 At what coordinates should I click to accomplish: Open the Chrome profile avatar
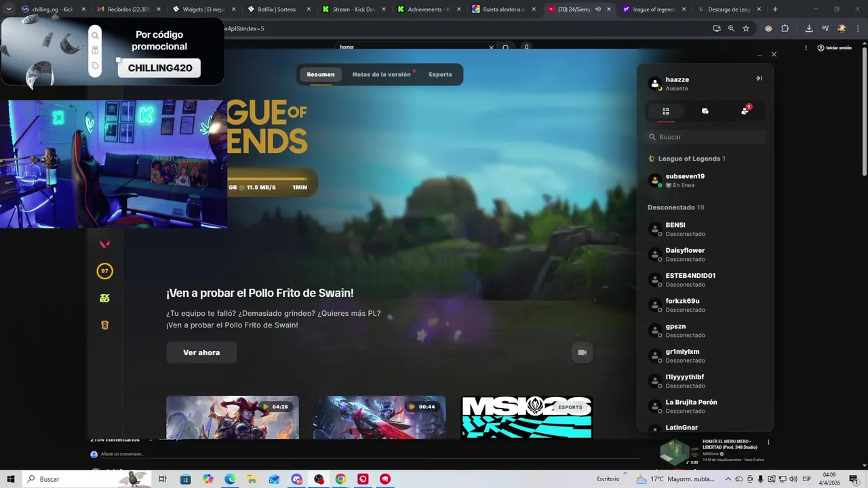842,28
